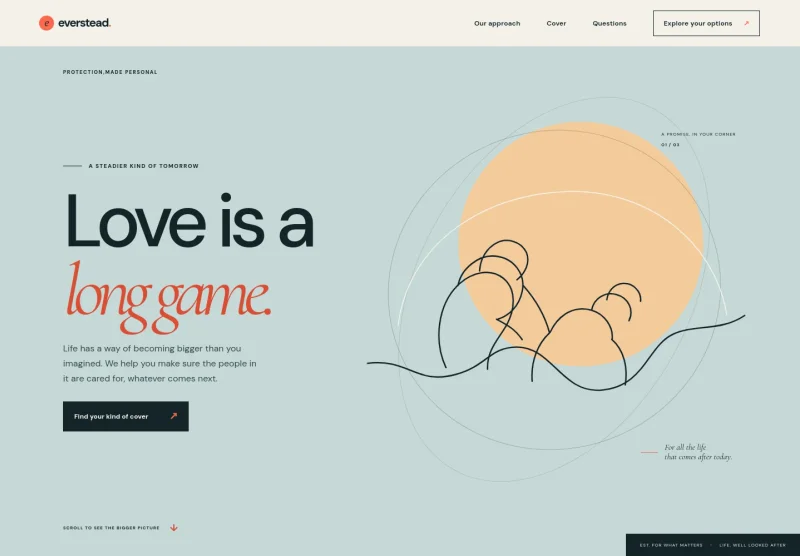
Task: Click Scroll to see the bigger picture text
Action: tap(111, 528)
